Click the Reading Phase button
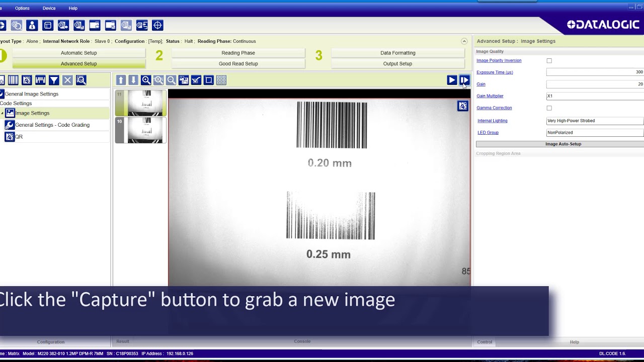Screen dimensions: 644x362 [238, 53]
